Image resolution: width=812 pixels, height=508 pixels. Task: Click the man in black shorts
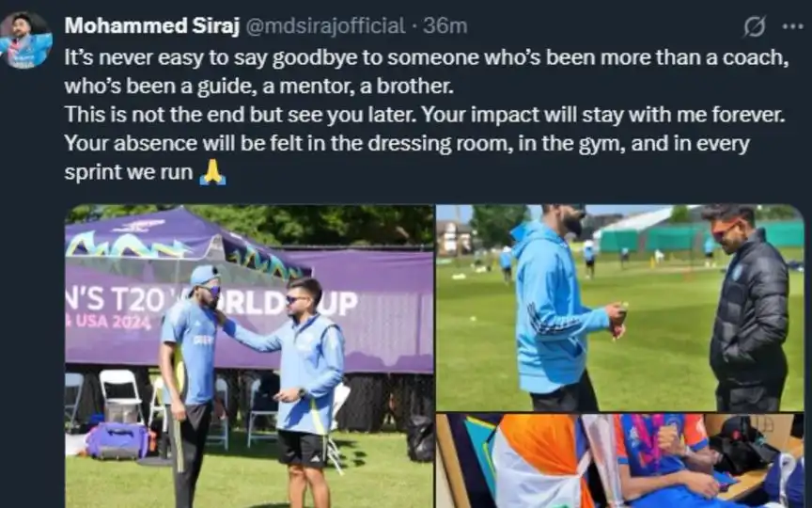pyautogui.click(x=302, y=392)
